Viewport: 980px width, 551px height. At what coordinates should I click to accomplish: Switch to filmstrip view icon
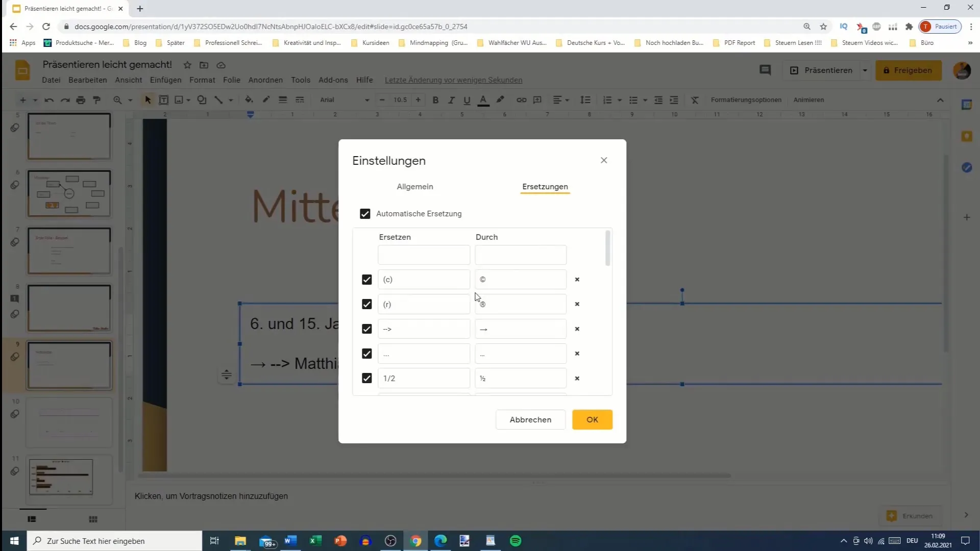32,519
